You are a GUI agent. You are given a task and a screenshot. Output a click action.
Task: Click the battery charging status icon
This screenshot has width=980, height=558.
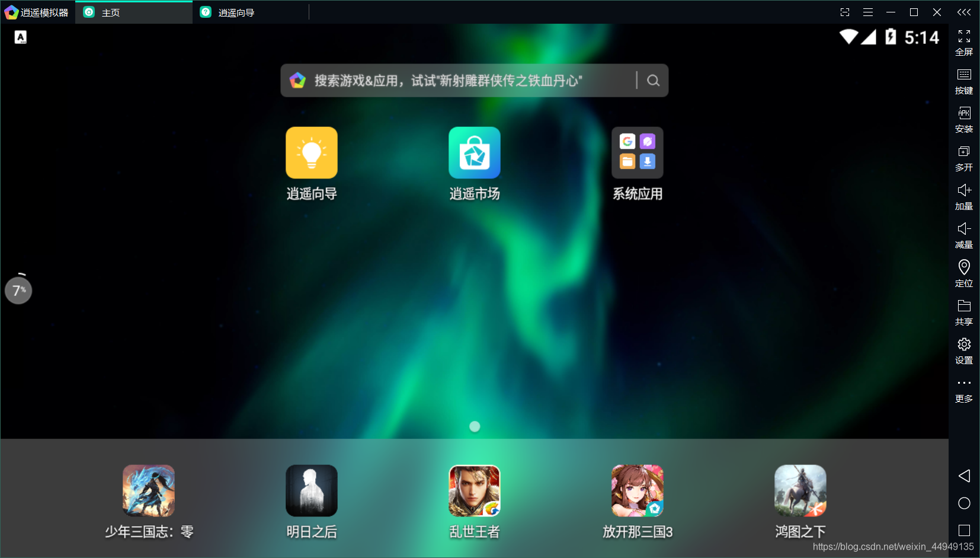[x=891, y=37]
